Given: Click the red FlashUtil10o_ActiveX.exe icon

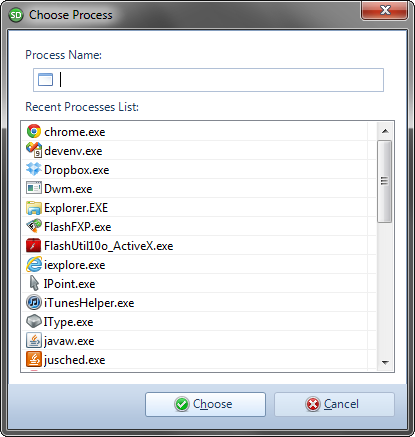Looking at the screenshot, I should coord(34,245).
